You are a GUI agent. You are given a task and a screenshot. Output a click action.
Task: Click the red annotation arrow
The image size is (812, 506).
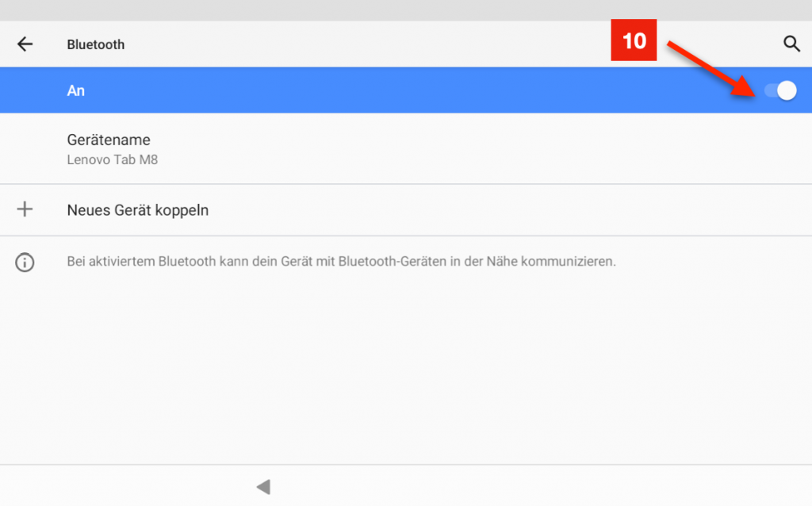pyautogui.click(x=710, y=70)
